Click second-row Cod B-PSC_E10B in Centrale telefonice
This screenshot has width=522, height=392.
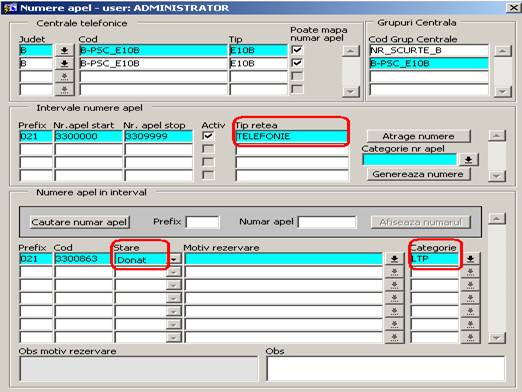153,63
